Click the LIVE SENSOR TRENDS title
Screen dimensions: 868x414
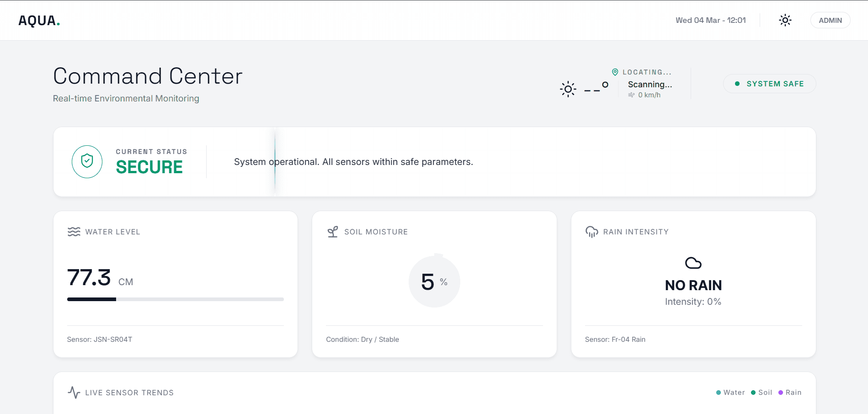click(129, 393)
